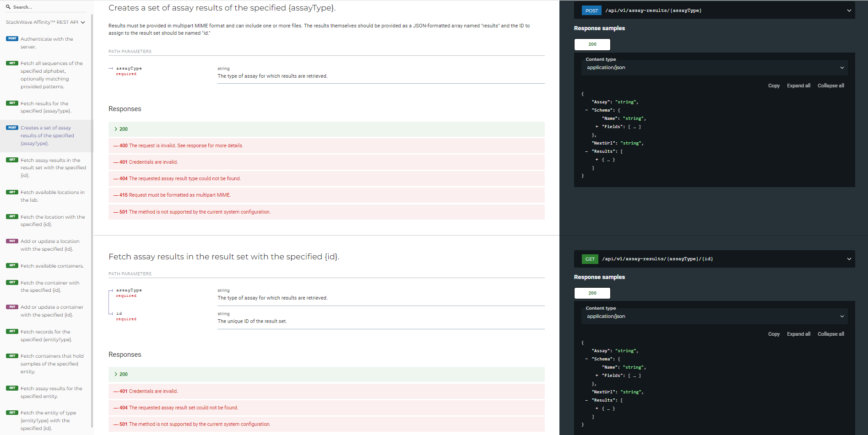Click the PUT badge for Add or update a location

click(12, 241)
